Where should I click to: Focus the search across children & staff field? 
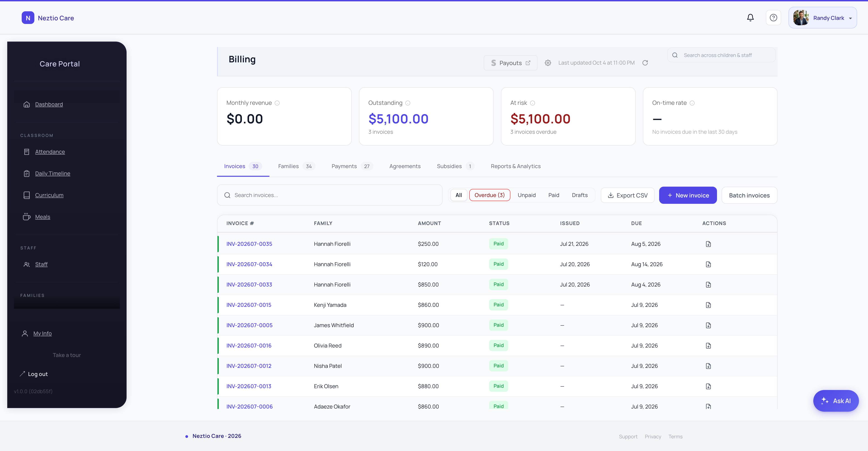721,55
